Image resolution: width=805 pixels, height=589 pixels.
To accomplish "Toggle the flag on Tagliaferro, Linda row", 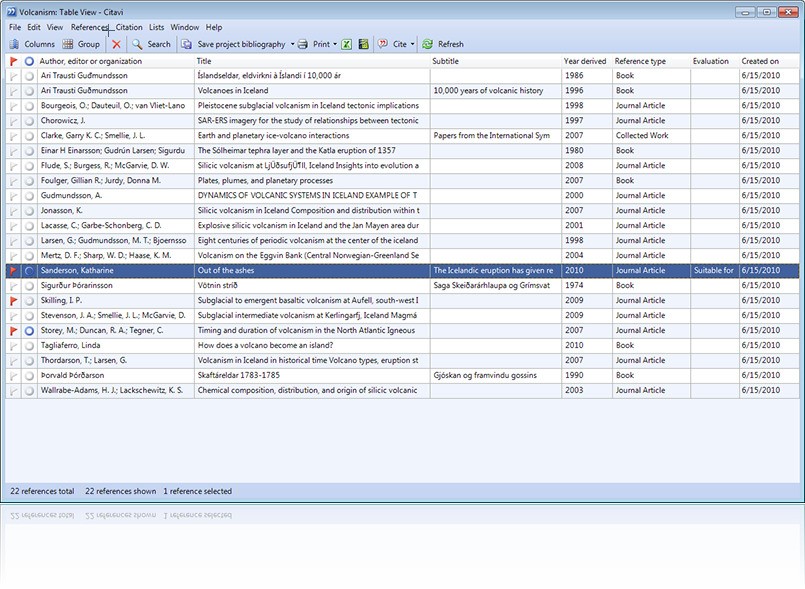I will click(13, 345).
